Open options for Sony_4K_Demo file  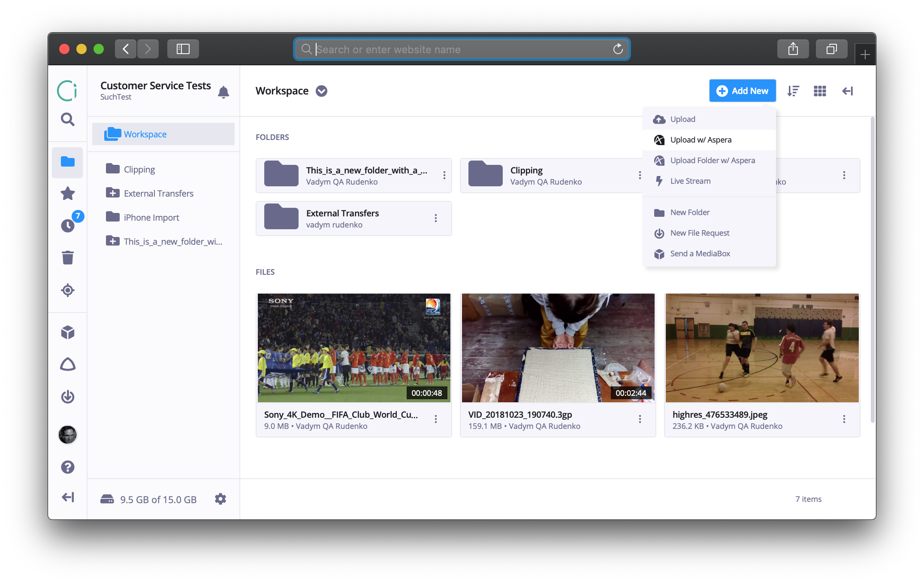(435, 419)
